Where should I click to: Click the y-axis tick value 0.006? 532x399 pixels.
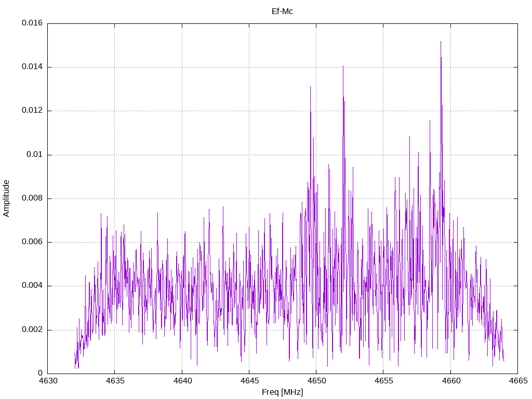point(32,242)
